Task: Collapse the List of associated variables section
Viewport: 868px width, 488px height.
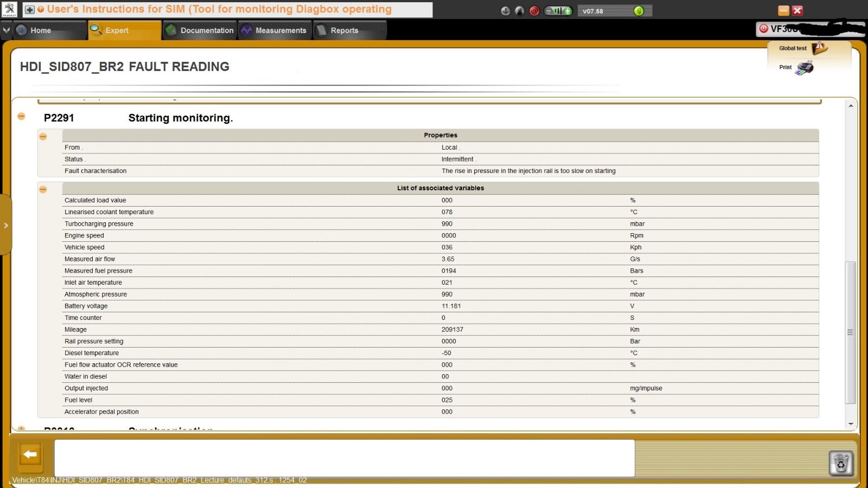Action: (x=43, y=189)
